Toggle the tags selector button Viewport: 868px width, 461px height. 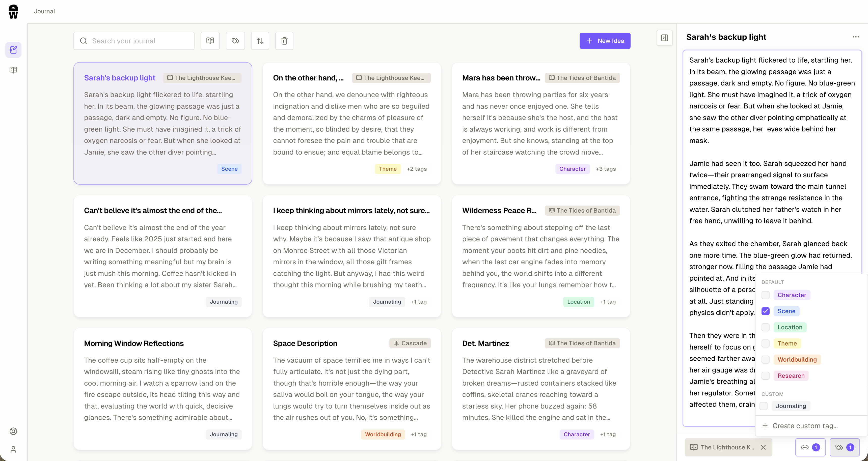(845, 447)
